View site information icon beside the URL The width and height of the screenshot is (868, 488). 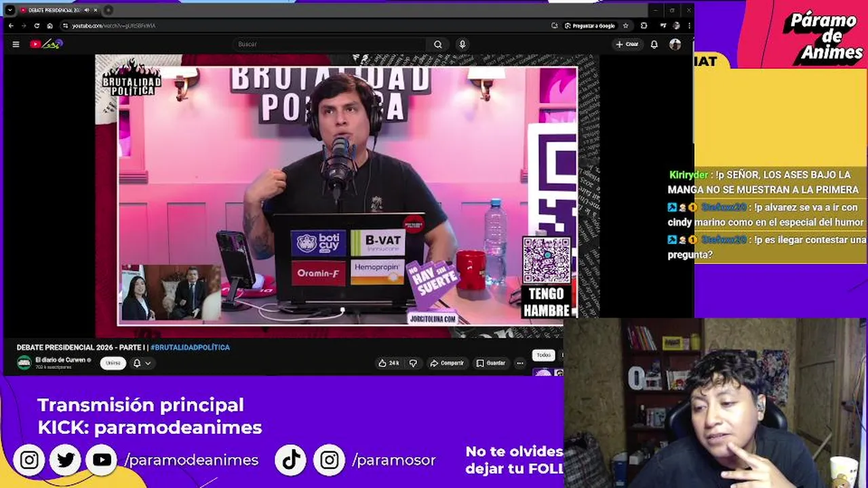tap(66, 26)
